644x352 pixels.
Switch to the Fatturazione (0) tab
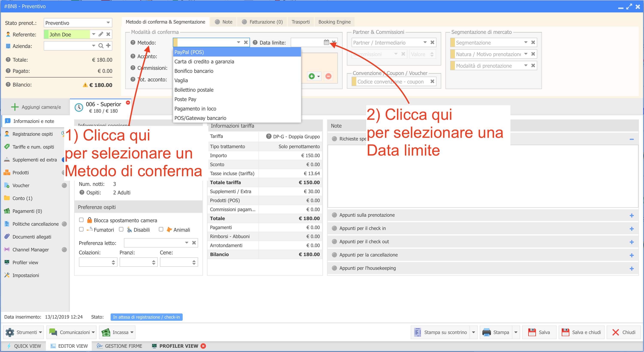262,22
